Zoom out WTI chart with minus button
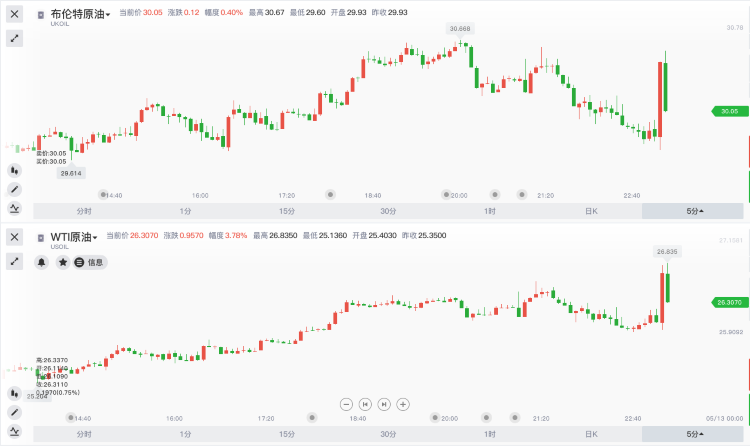The height and width of the screenshot is (446, 750). point(346,404)
